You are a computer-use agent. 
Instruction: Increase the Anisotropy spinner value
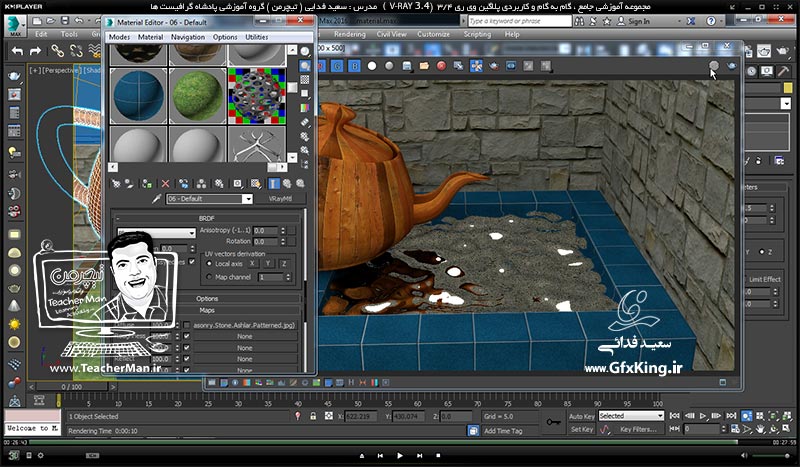point(283,228)
